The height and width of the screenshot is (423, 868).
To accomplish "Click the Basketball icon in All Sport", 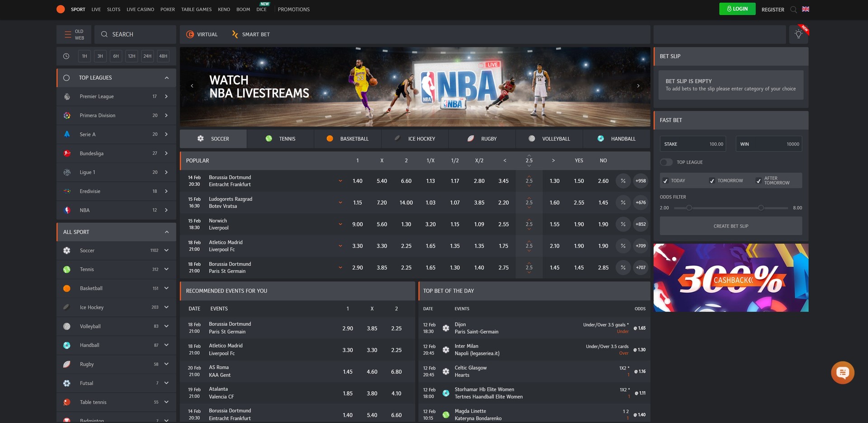I will click(67, 289).
